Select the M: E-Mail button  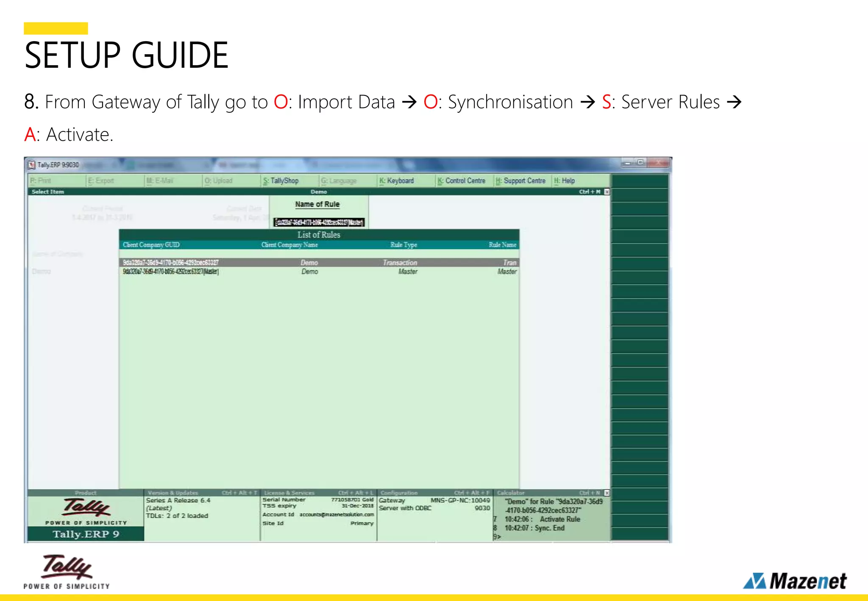click(173, 181)
